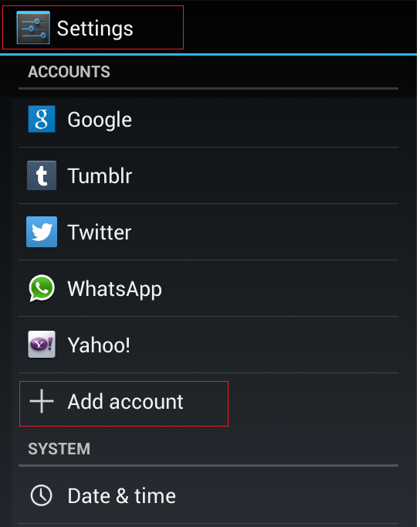Choose Add account text

tap(125, 402)
